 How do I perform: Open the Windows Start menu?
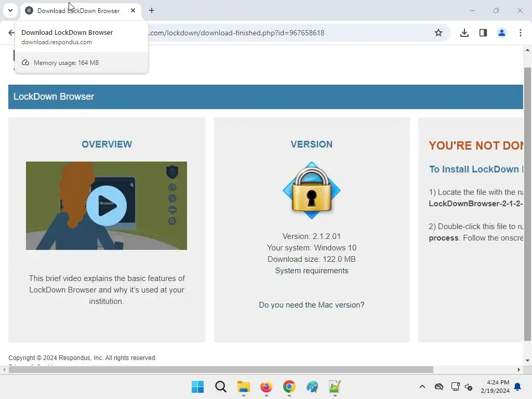click(197, 387)
